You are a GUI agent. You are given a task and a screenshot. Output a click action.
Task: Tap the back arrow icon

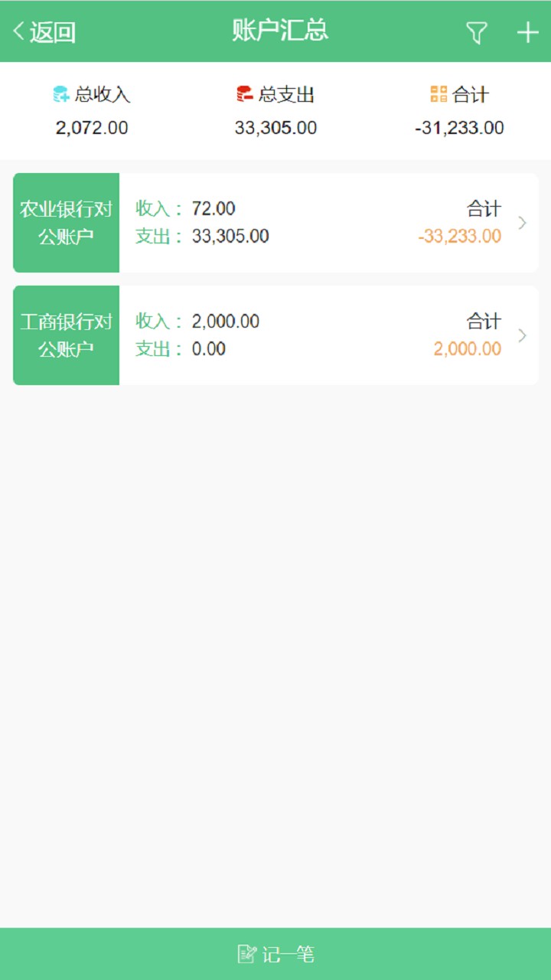[x=18, y=32]
